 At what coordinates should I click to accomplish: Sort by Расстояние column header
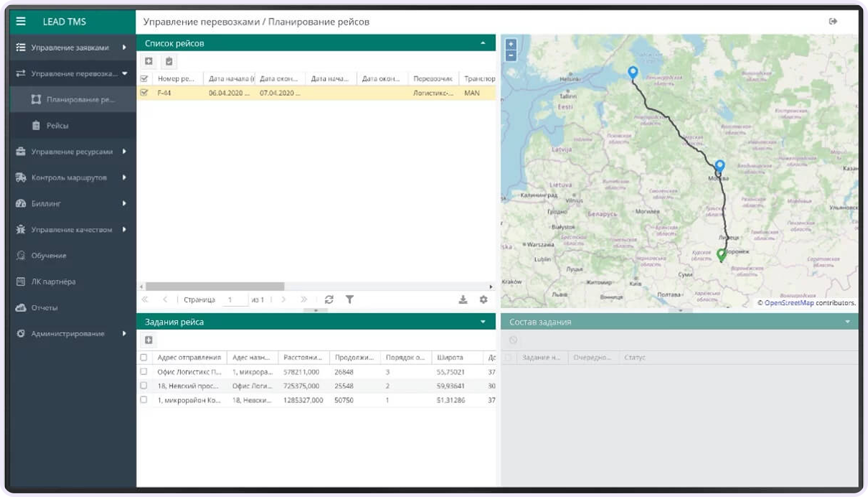(x=303, y=357)
